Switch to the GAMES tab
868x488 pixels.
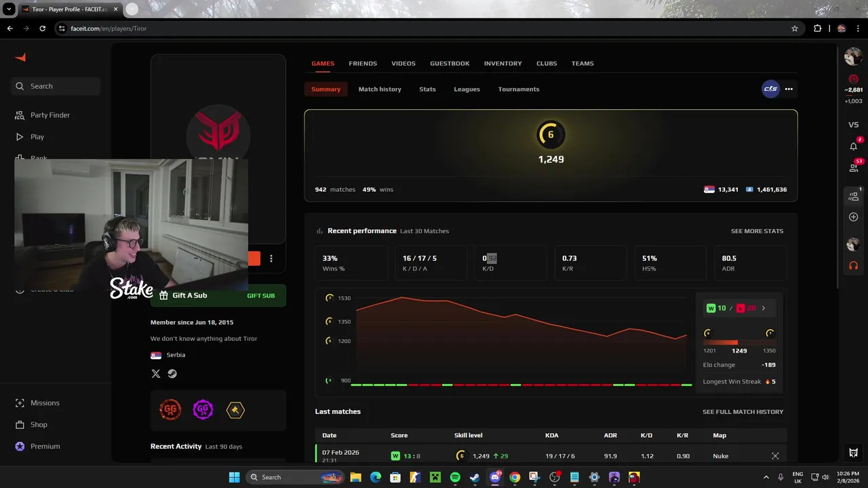[x=323, y=63]
